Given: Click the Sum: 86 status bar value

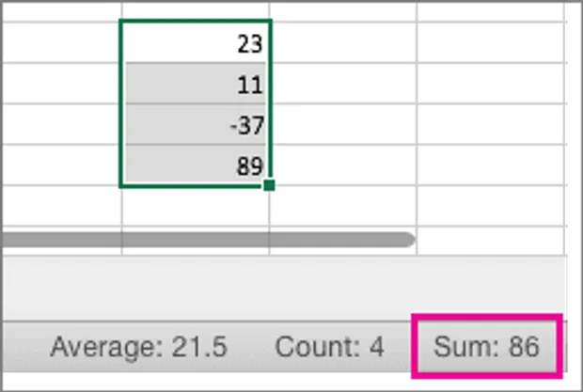Looking at the screenshot, I should [486, 346].
